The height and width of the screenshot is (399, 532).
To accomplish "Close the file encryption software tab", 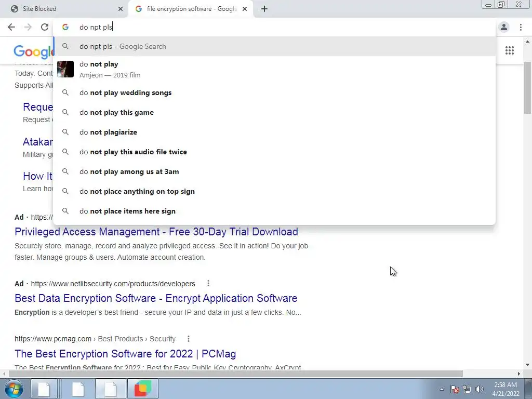I will coord(245,9).
